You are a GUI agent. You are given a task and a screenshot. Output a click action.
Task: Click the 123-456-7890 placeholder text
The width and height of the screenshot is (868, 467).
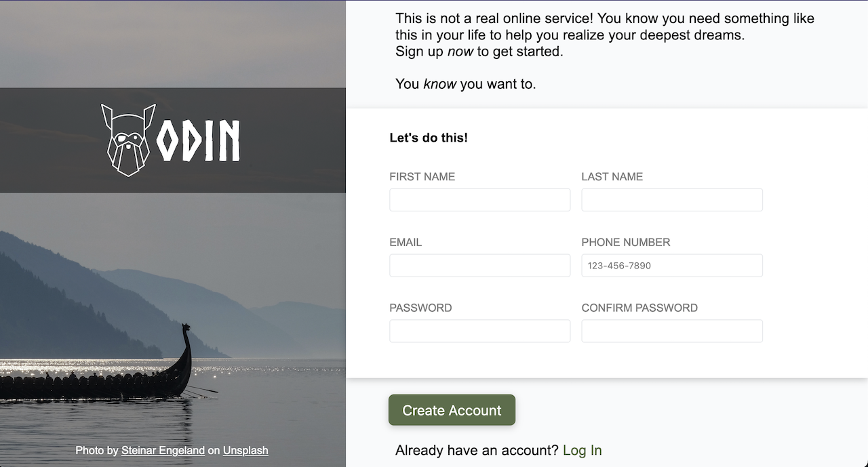(x=618, y=265)
